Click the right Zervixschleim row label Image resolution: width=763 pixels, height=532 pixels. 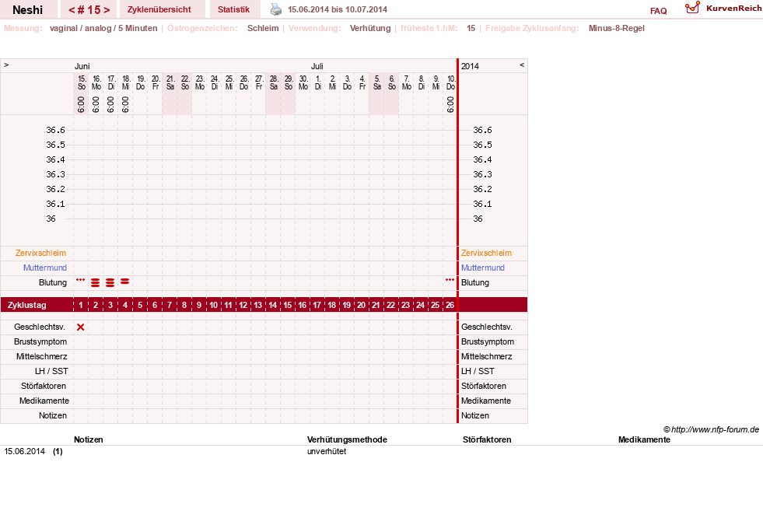click(x=487, y=253)
